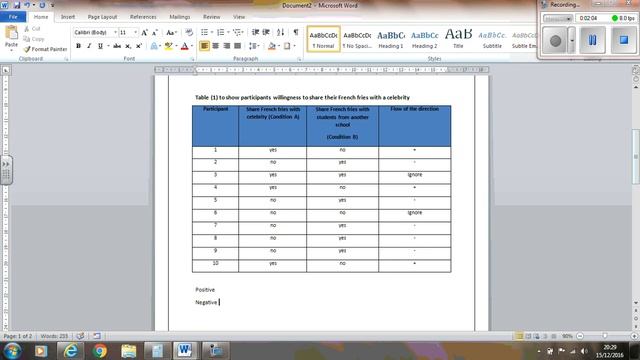Click the Format Painter tool

45,49
